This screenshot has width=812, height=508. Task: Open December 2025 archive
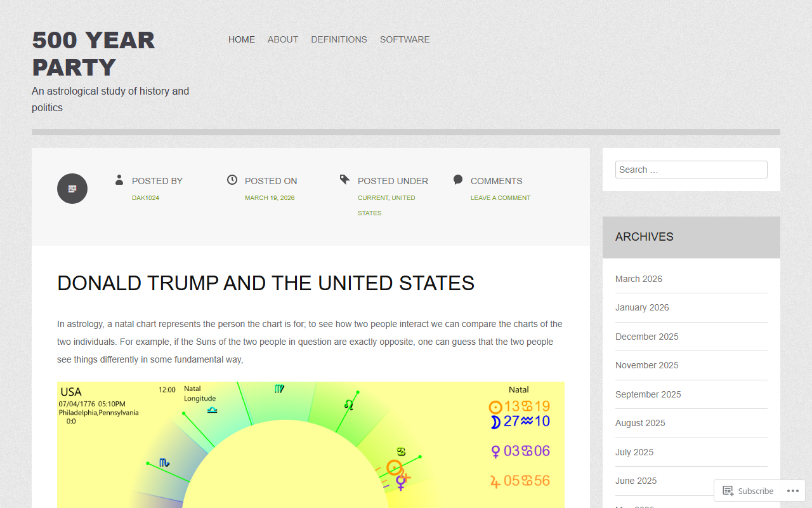(647, 337)
